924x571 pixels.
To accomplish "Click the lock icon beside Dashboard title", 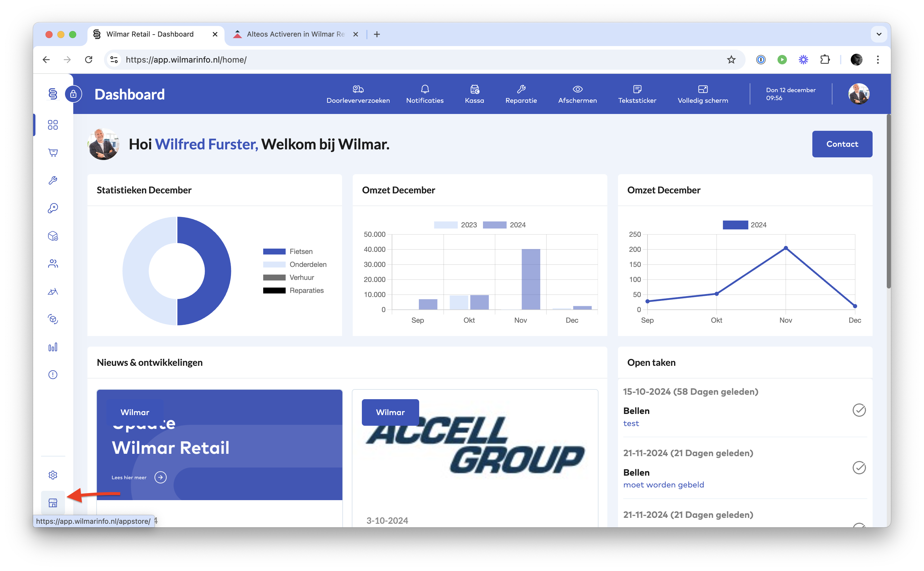I will [x=73, y=94].
